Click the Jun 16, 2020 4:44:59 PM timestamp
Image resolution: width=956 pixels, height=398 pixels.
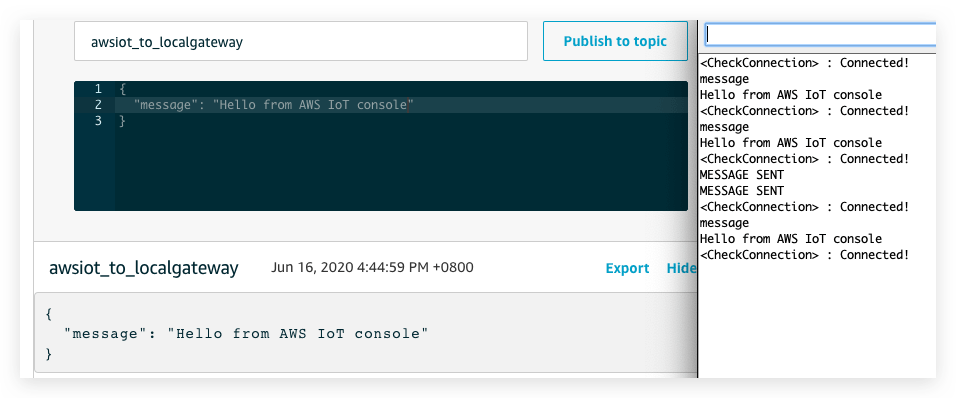tap(372, 268)
